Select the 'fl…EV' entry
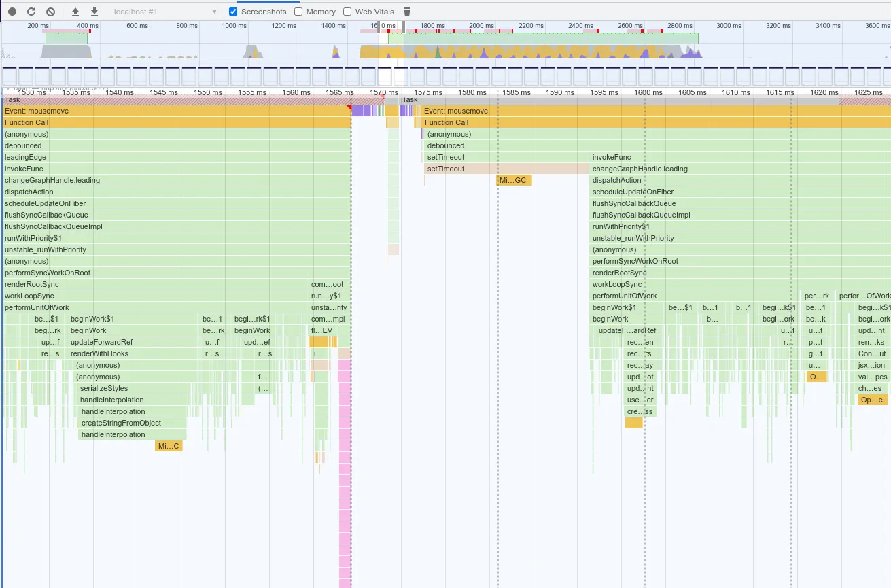Screen dimensions: 891x588 pos(325,330)
